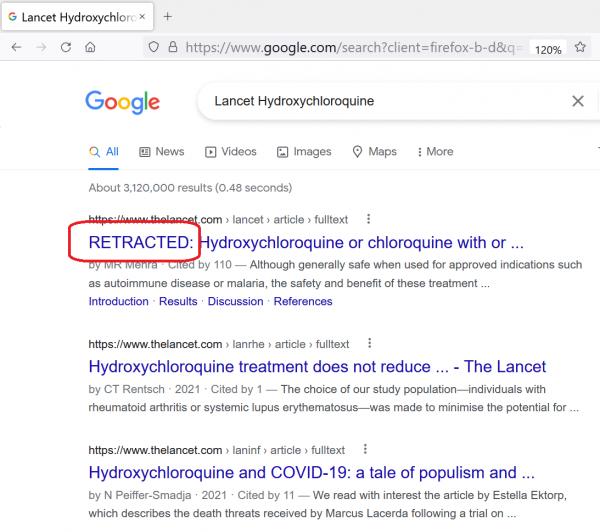The image size is (600, 532).
Task: View site security via the padlock icon
Action: pyautogui.click(x=173, y=47)
